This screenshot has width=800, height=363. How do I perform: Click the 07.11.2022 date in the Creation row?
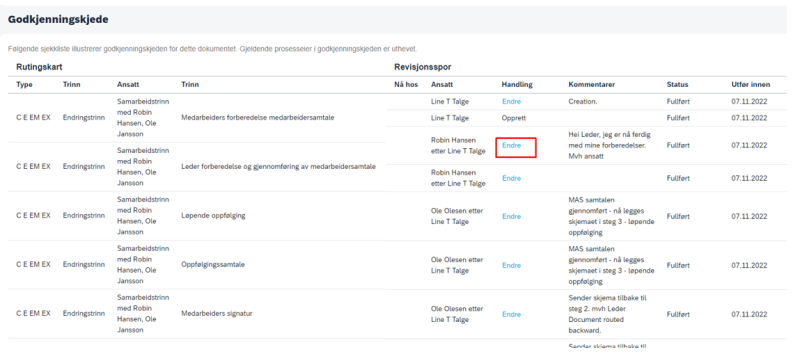click(x=749, y=102)
